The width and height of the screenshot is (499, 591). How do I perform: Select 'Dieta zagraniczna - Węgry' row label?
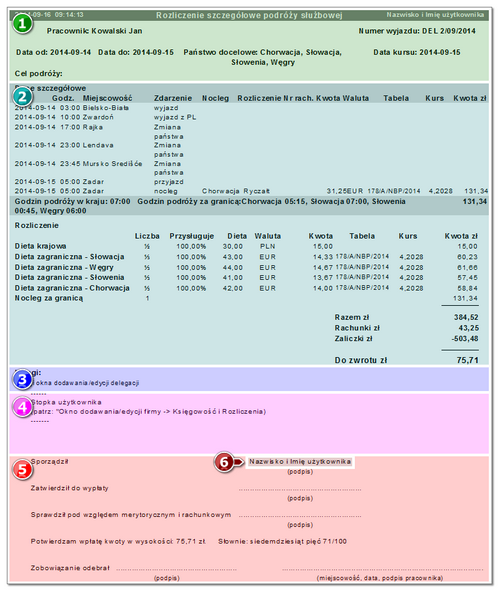coord(64,267)
